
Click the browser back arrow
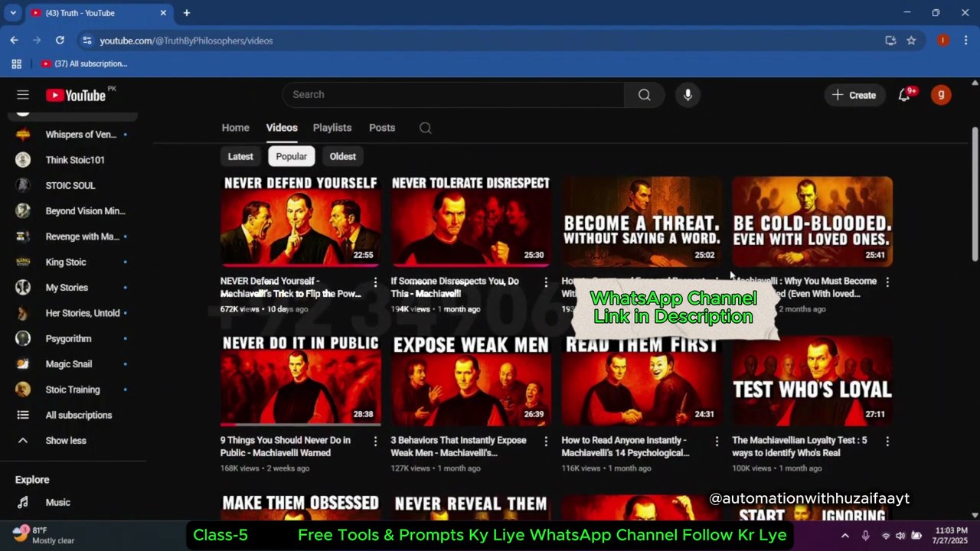(14, 41)
